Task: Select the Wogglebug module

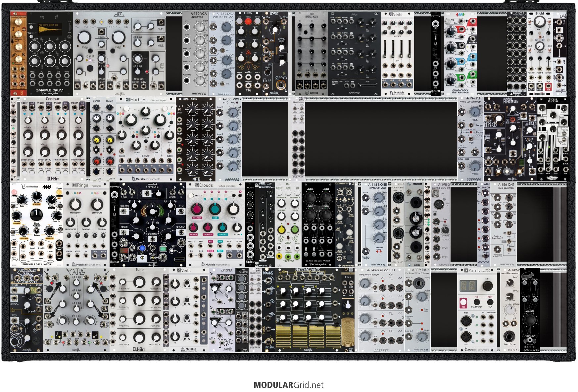Action: pos(27,310)
